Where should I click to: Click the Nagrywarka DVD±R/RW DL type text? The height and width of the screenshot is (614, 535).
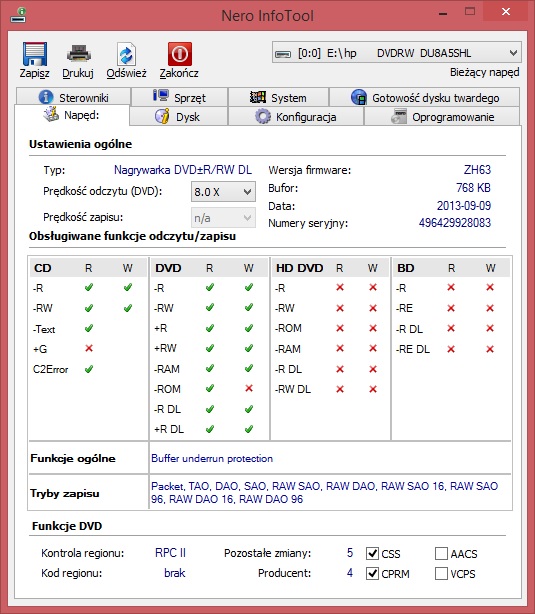(x=183, y=170)
